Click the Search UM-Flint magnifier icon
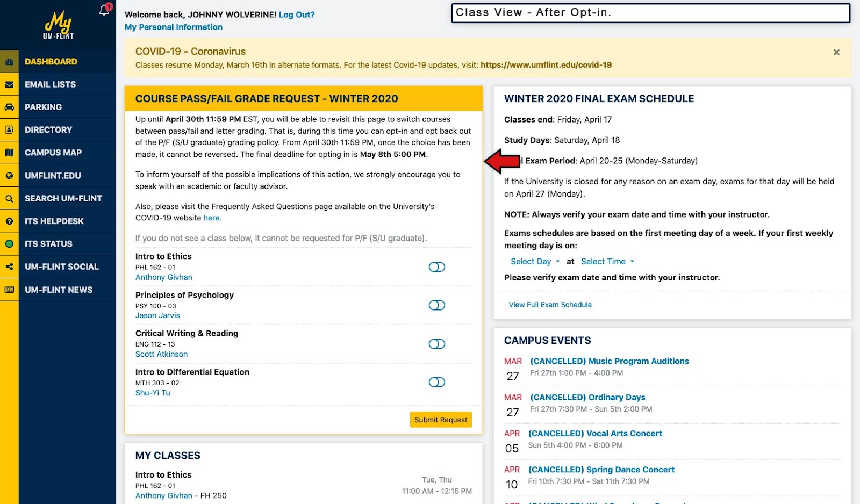The height and width of the screenshot is (504, 860). click(x=9, y=198)
